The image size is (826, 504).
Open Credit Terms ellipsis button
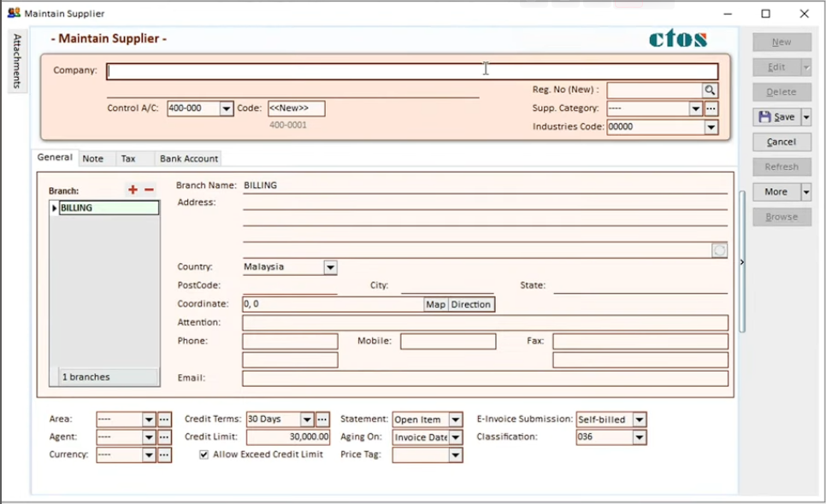point(322,419)
